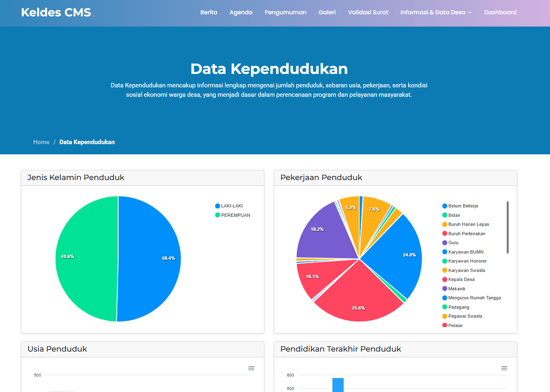Switch to the Dashboard section

[500, 12]
